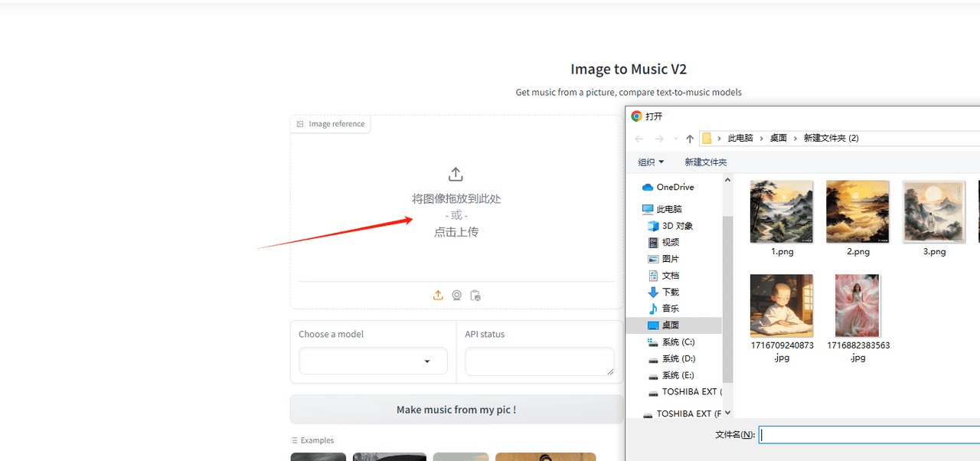Click 此电脑 in the breadcrumb path
Screen dimensions: 980x461
pos(740,139)
